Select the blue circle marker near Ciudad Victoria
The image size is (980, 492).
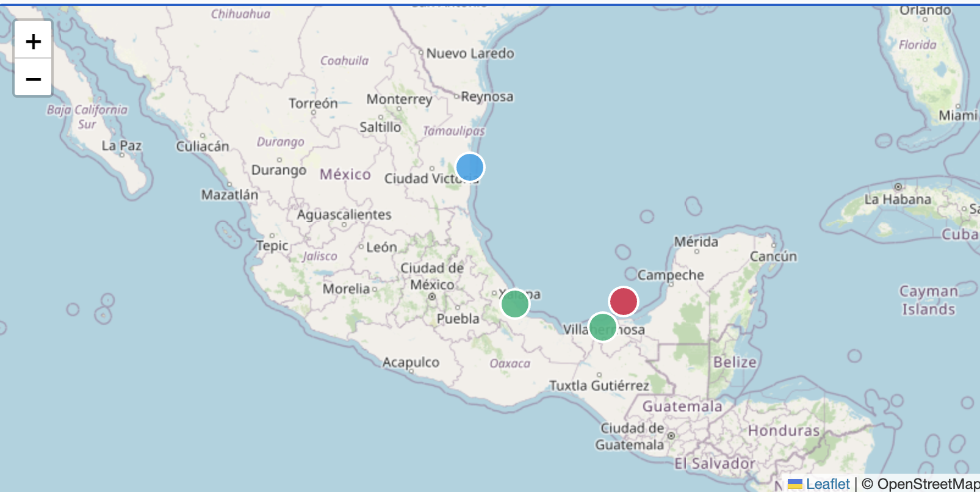click(470, 167)
